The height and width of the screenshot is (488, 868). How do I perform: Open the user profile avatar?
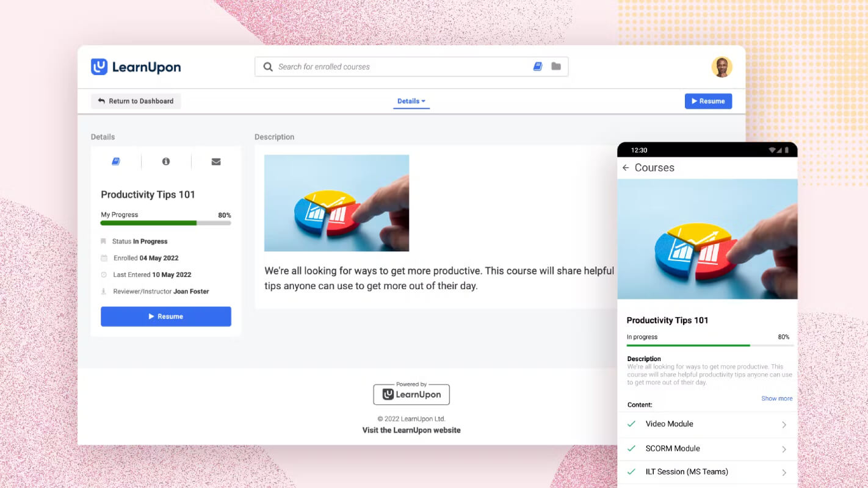(722, 67)
